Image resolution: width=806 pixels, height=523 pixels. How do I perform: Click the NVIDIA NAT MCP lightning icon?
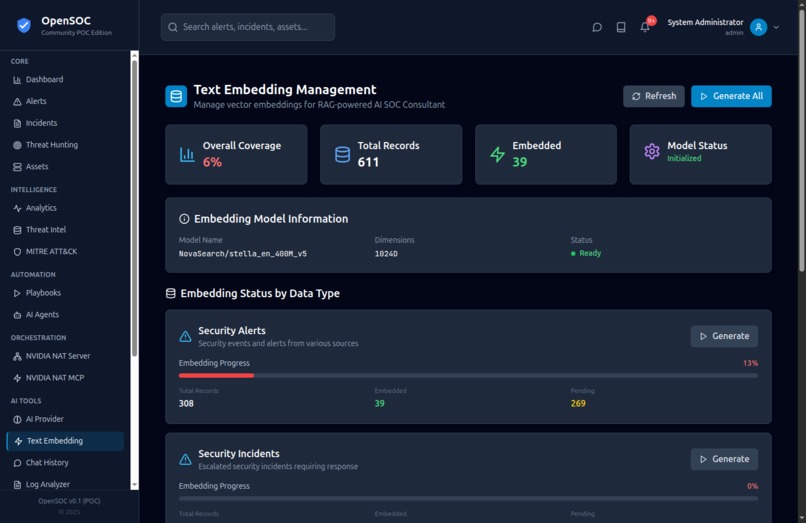coord(17,378)
